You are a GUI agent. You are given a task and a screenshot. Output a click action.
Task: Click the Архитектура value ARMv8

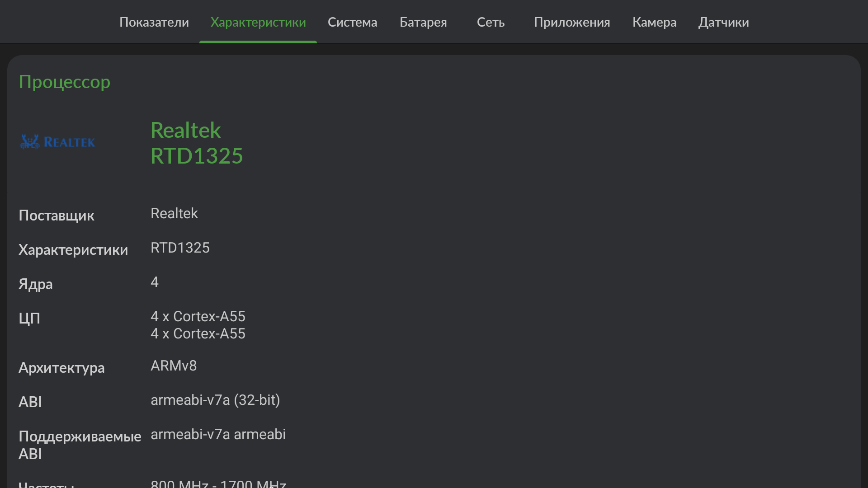coord(174,366)
